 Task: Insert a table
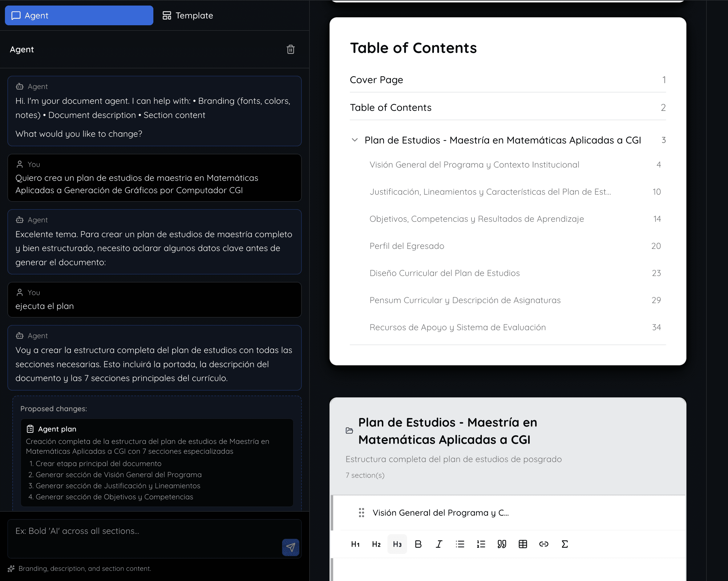pos(523,544)
